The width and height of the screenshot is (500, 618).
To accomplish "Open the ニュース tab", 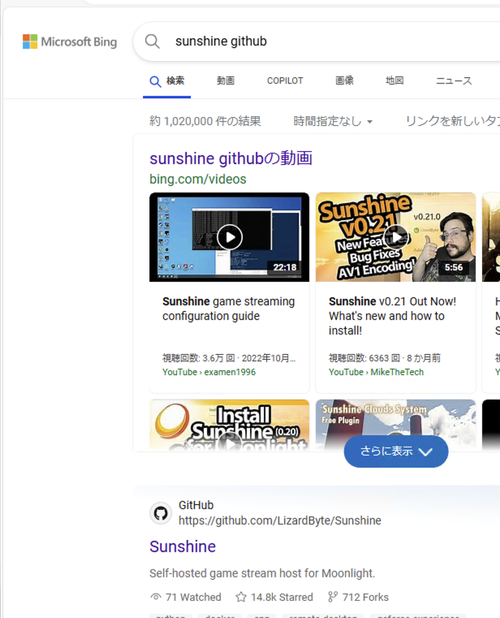I will (454, 80).
